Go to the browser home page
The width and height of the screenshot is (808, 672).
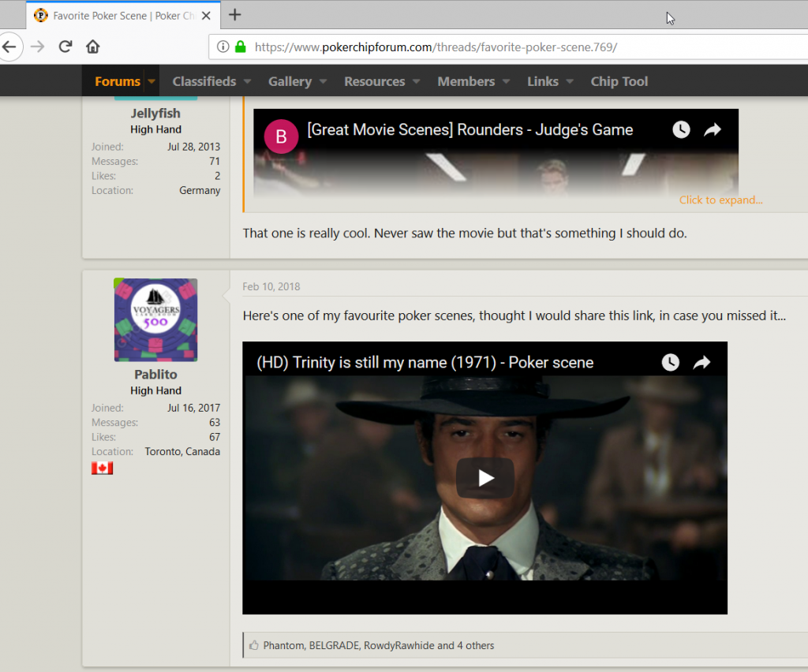click(x=92, y=47)
